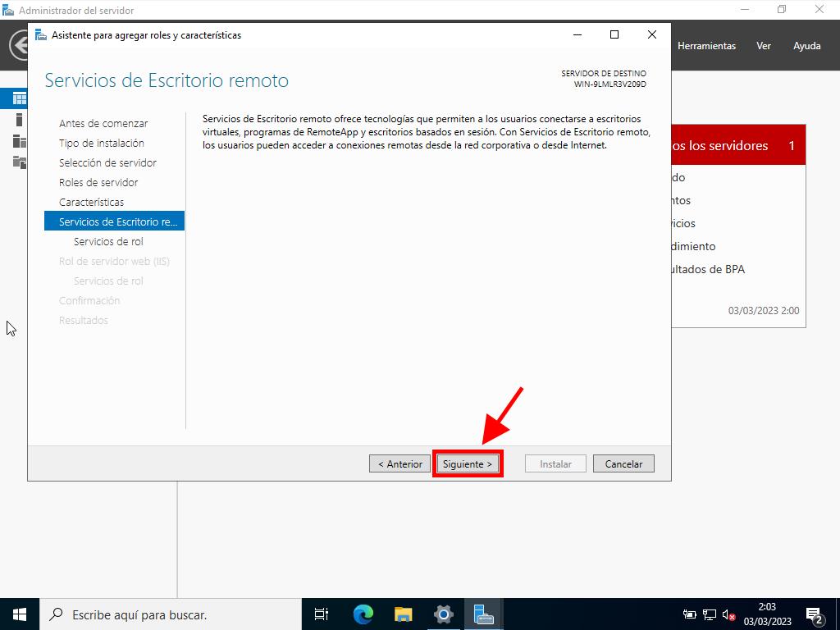The image size is (840, 630).
Task: Open Task View from the taskbar
Action: 322,614
